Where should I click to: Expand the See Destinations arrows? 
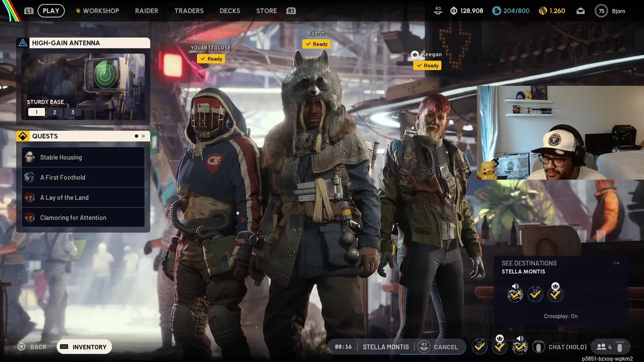click(x=616, y=263)
